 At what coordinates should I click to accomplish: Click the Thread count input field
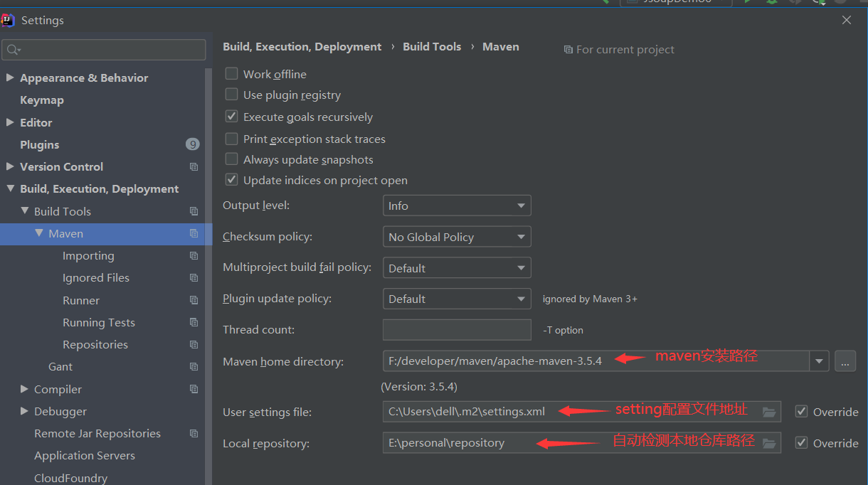457,330
